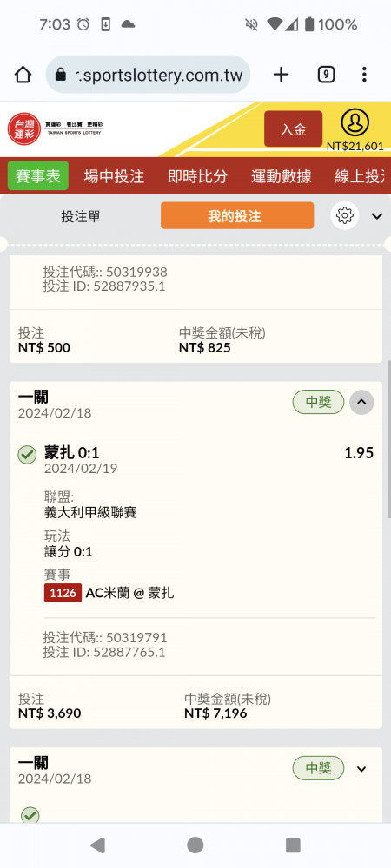Viewport: 391px width, 868px height.
Task: Open the user account profile icon
Action: 355,122
